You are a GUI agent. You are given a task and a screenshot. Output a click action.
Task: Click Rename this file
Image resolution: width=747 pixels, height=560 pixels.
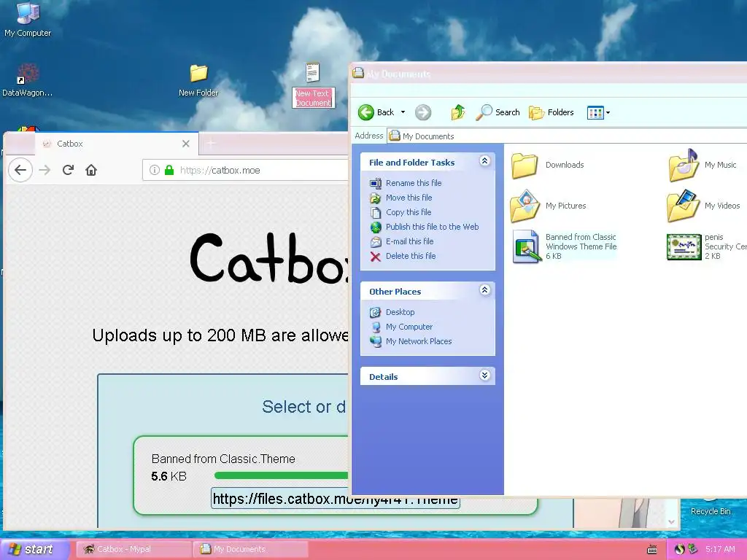414,183
